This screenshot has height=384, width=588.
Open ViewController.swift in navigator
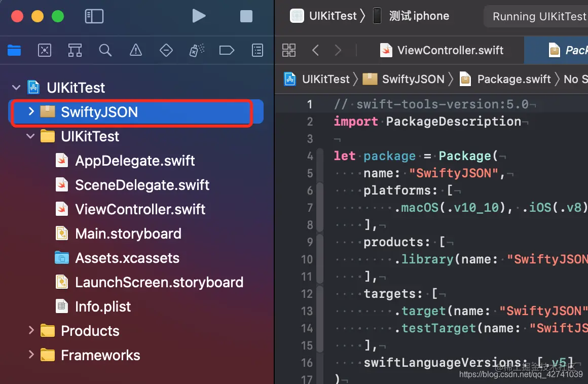[x=130, y=209]
